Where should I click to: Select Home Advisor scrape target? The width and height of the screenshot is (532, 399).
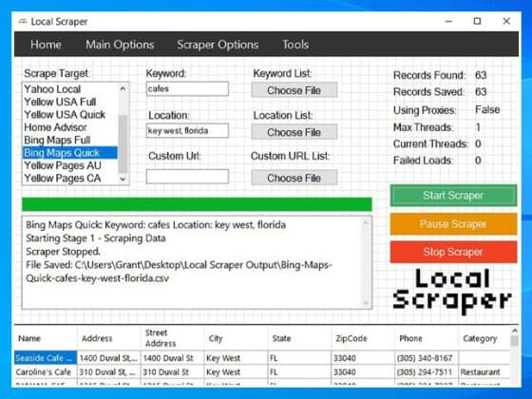click(x=70, y=127)
